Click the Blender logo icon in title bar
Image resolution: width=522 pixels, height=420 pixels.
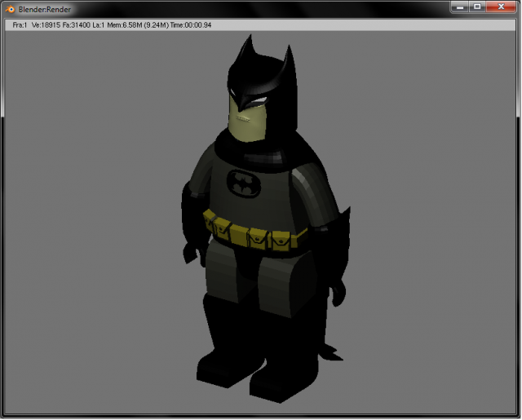(x=11, y=9)
